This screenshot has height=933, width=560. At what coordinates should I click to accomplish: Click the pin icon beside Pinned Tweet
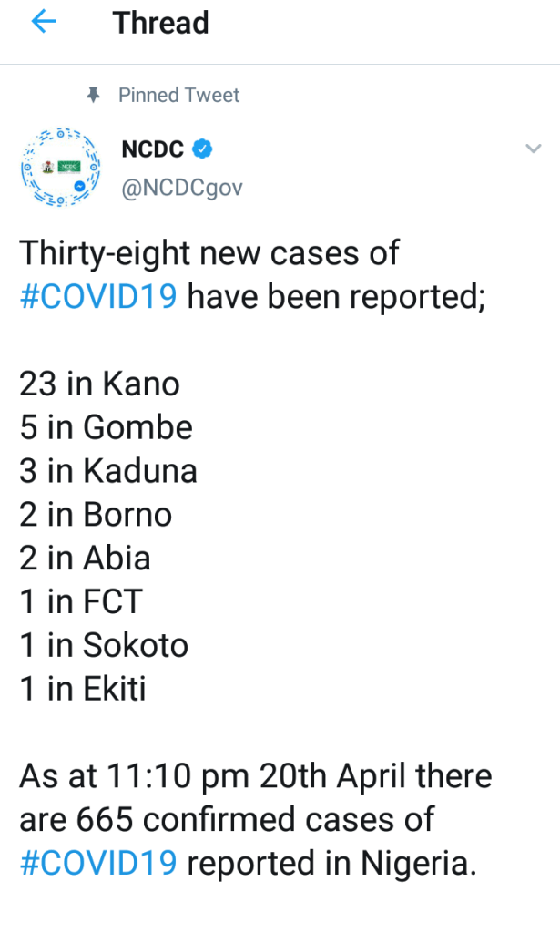pyautogui.click(x=92, y=95)
